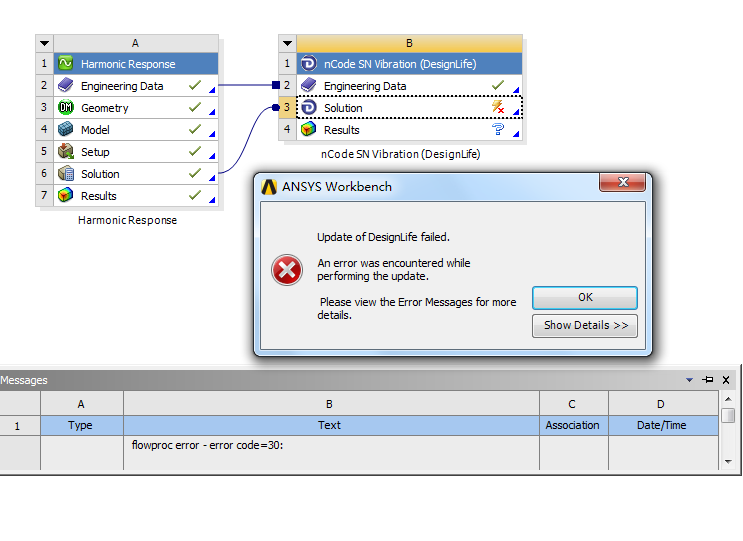Click row number 3 of system B
This screenshot has height=541, width=743.
(287, 108)
